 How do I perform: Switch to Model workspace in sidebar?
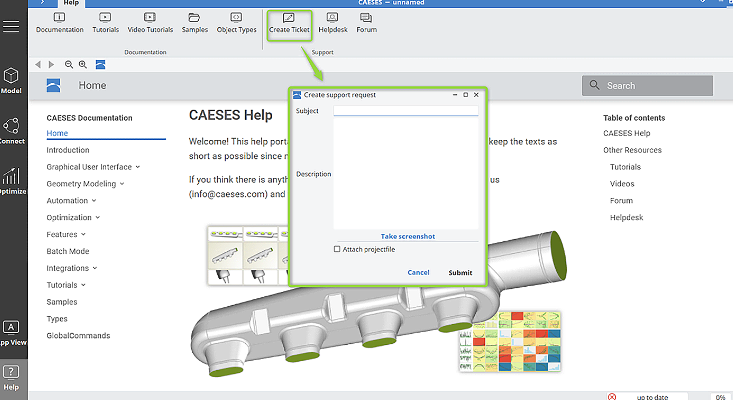click(x=11, y=80)
